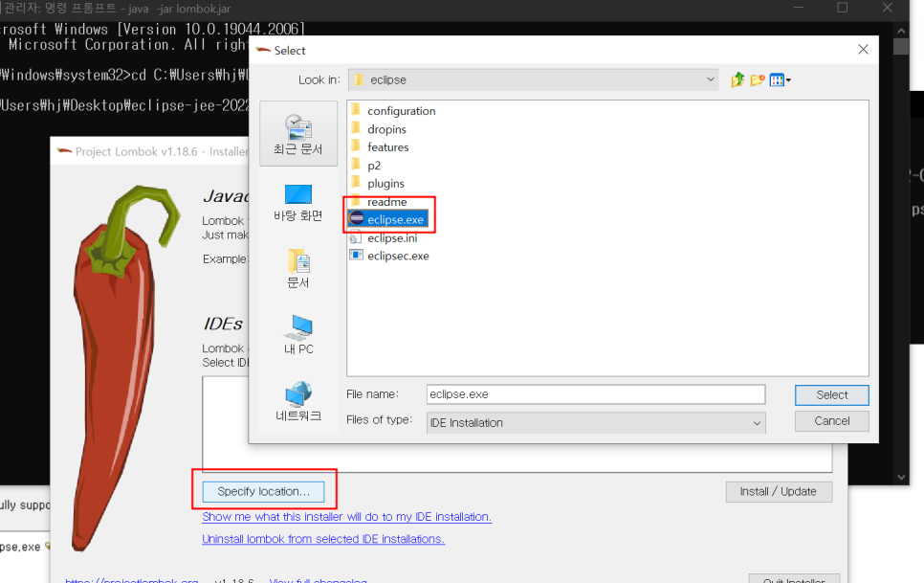Screen dimensions: 924x583
Task: Open Show me what this installer will do link
Action: point(346,517)
